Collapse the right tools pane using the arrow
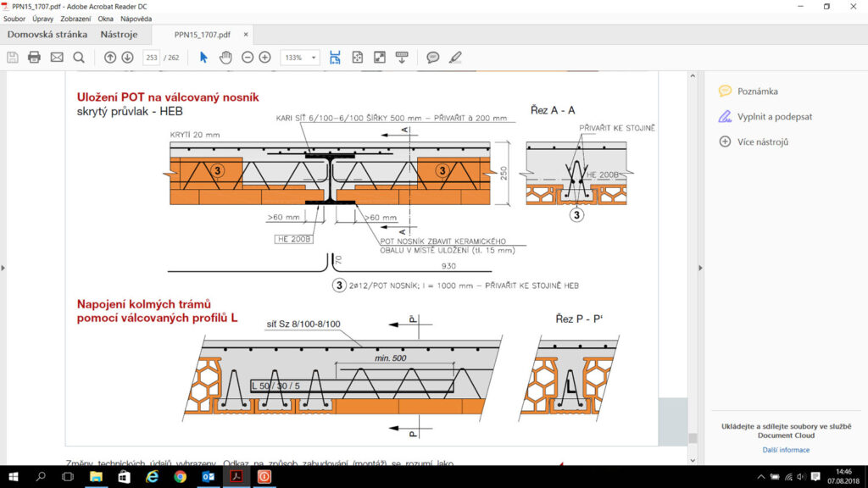The height and width of the screenshot is (488, 868). click(700, 268)
